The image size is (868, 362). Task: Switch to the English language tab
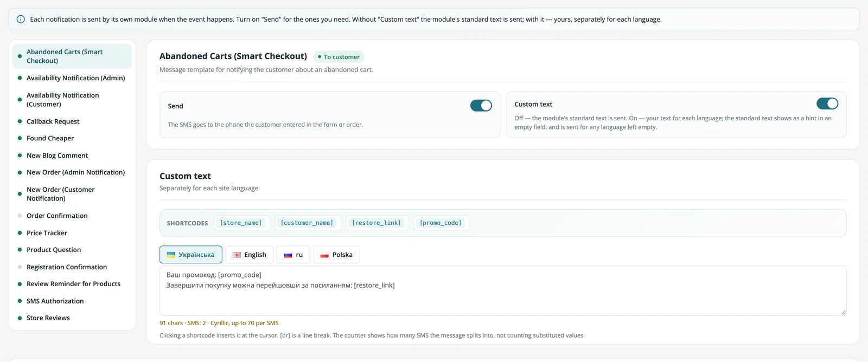click(250, 255)
